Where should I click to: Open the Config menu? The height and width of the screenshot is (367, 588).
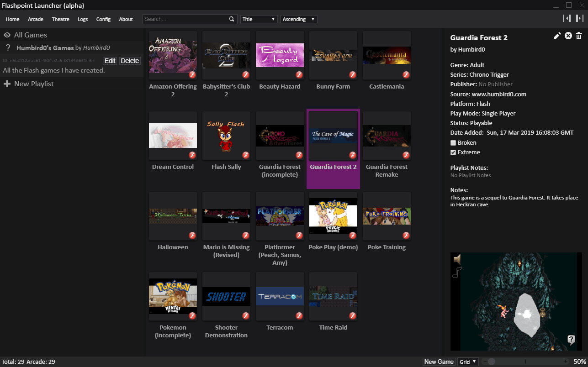(x=103, y=19)
